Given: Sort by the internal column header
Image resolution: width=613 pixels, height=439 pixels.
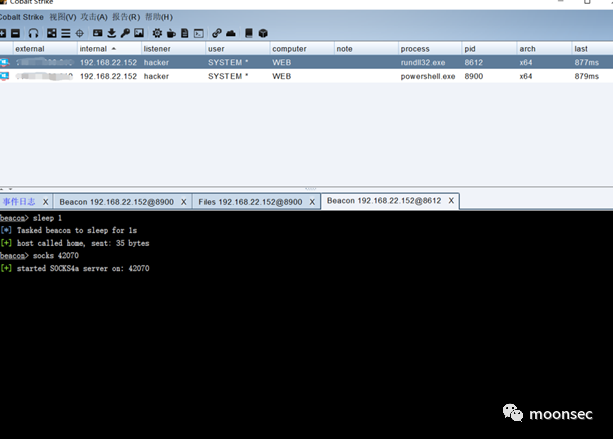Looking at the screenshot, I should pos(109,48).
